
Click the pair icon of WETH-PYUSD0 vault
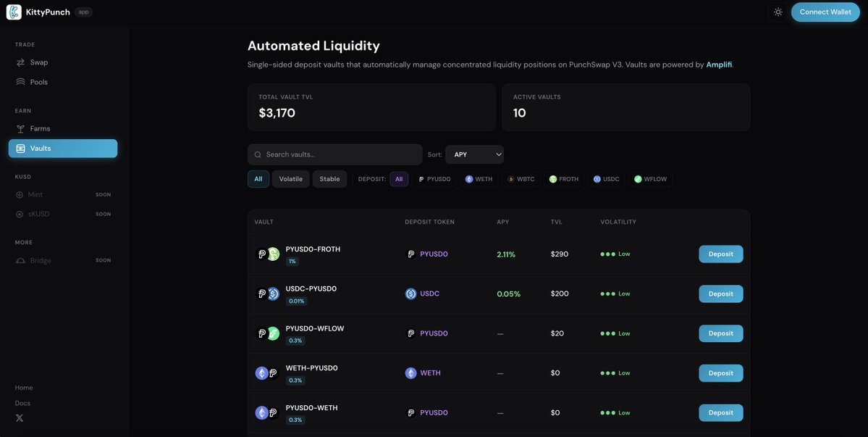(x=267, y=373)
